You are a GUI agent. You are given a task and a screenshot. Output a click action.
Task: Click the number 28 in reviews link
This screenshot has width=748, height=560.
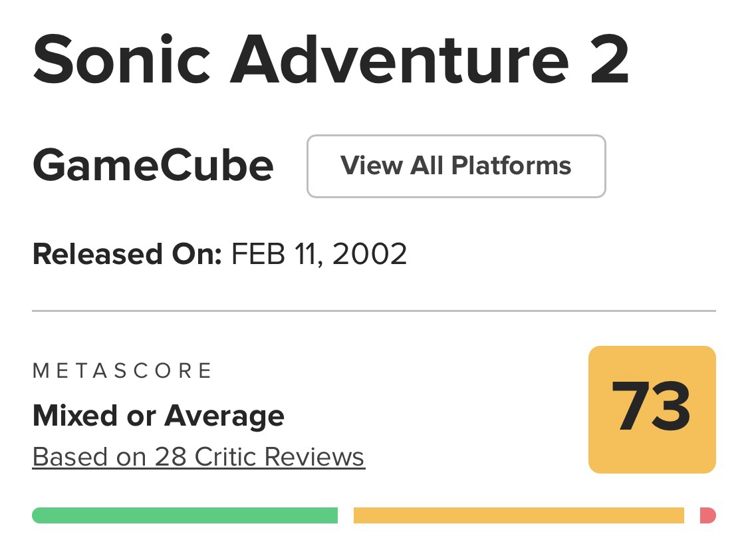[170, 457]
